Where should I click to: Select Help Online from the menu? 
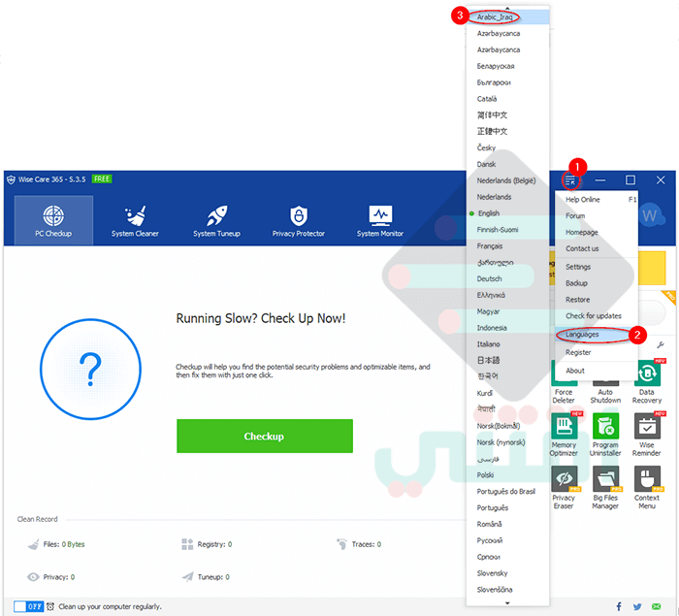tap(597, 199)
